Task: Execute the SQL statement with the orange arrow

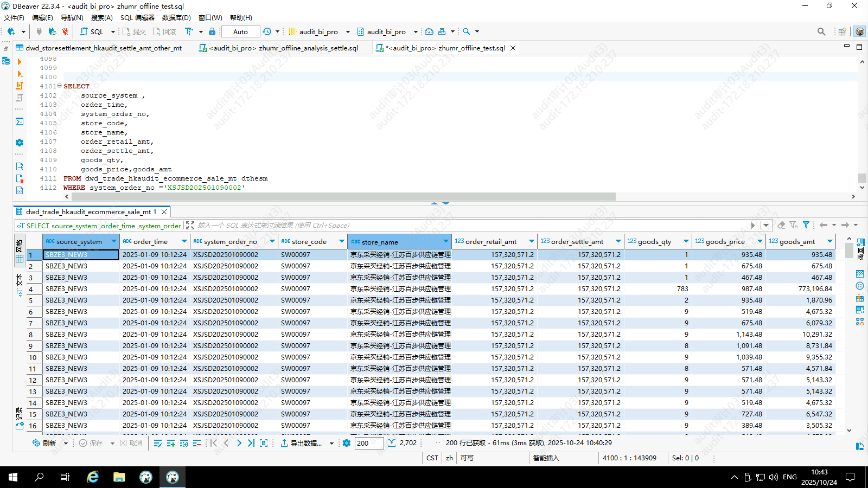Action: pyautogui.click(x=20, y=62)
